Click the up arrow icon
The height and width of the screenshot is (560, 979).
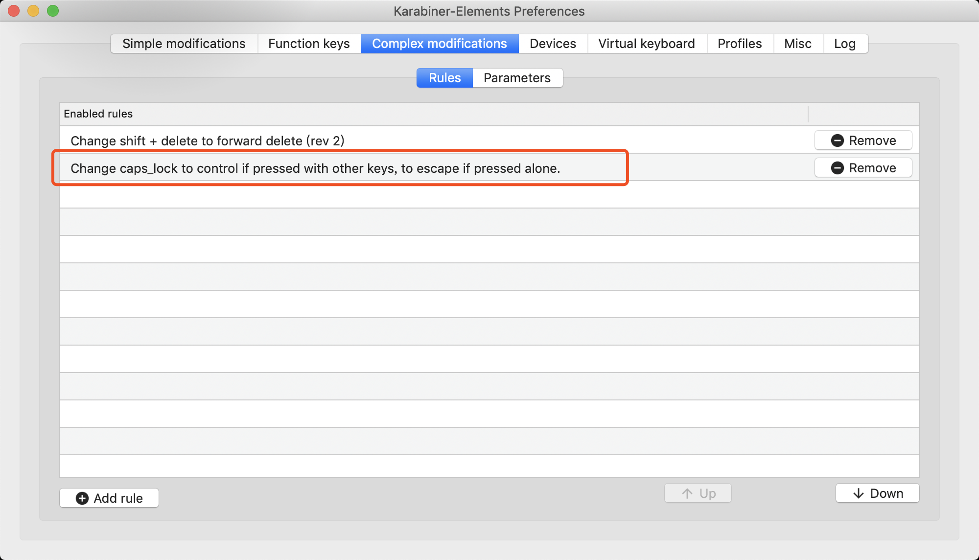687,493
